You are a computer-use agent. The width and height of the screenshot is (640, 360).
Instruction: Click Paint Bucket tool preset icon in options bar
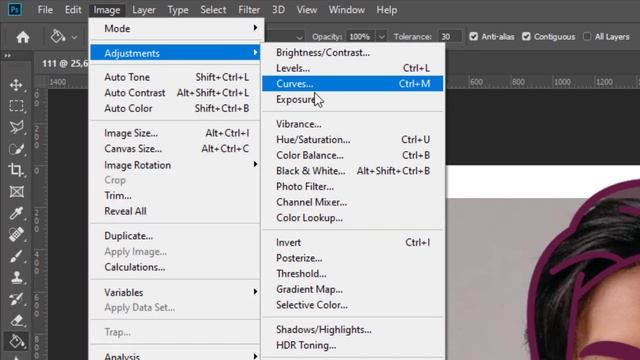coord(58,37)
